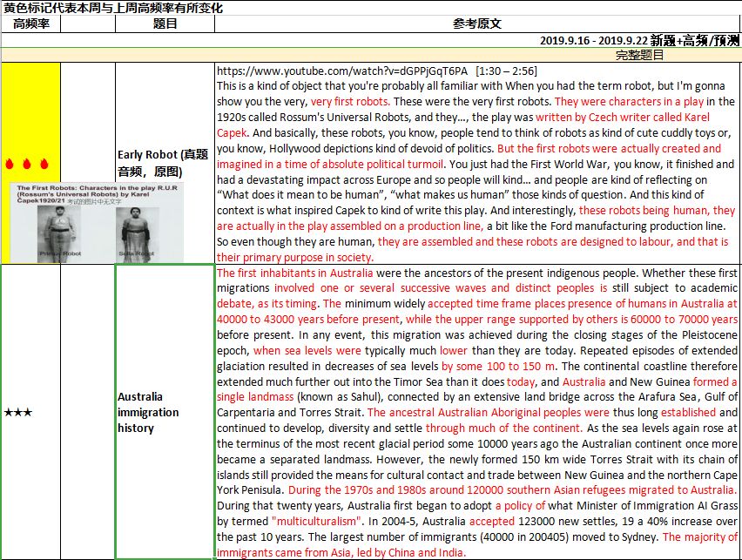742x560 pixels.
Task: Click the three-star frequency cell
Action: (30, 412)
